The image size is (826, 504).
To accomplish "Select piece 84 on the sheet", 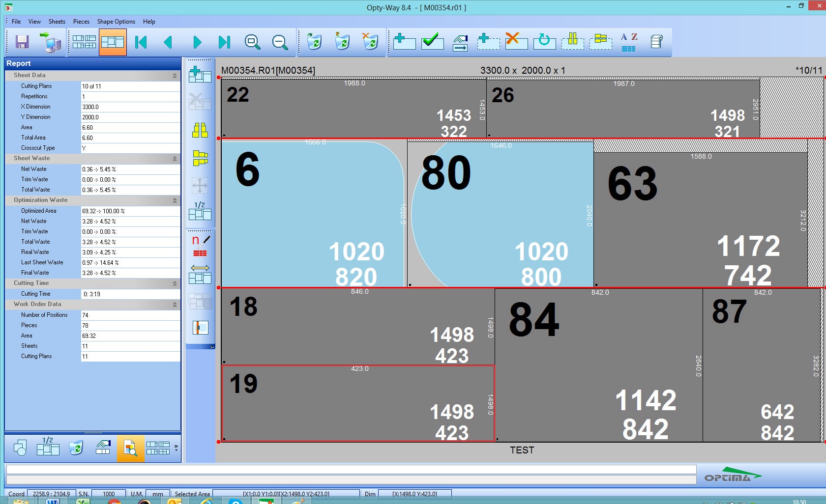I will 598,364.
